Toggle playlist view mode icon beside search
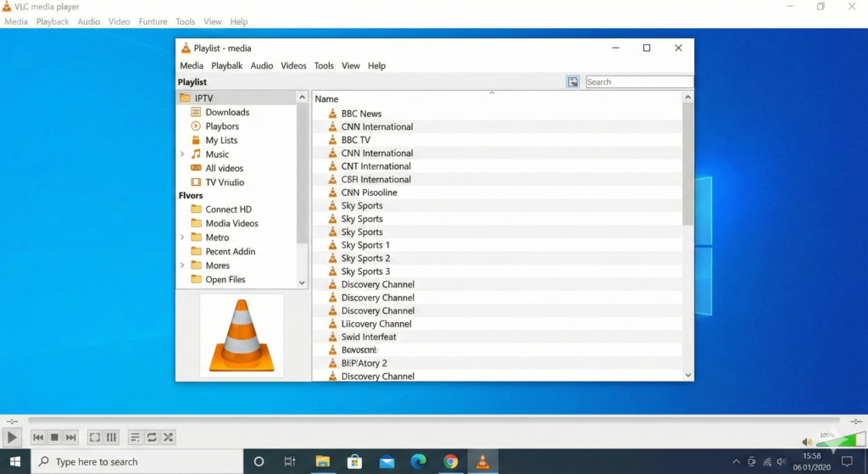 point(573,82)
